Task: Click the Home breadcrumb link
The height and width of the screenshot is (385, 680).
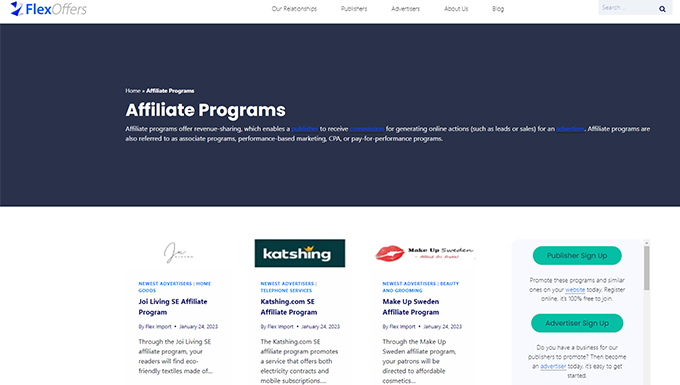Action: coord(133,91)
